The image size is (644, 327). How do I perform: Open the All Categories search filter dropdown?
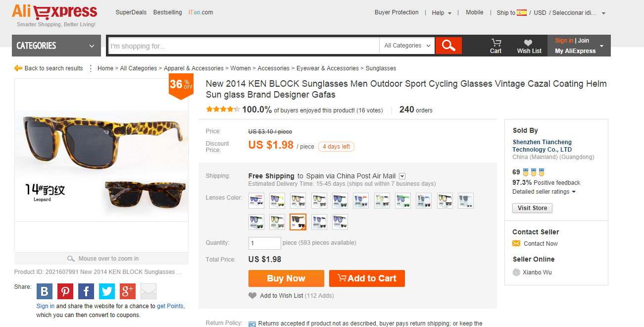[407, 46]
